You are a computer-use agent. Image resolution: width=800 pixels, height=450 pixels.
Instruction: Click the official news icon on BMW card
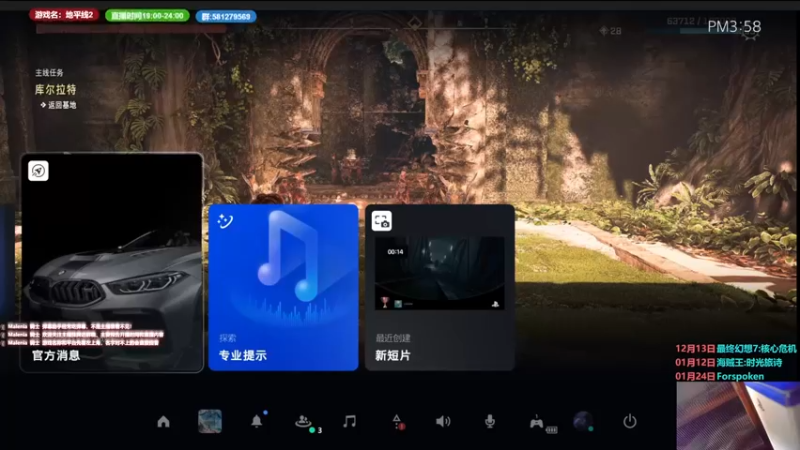(38, 171)
